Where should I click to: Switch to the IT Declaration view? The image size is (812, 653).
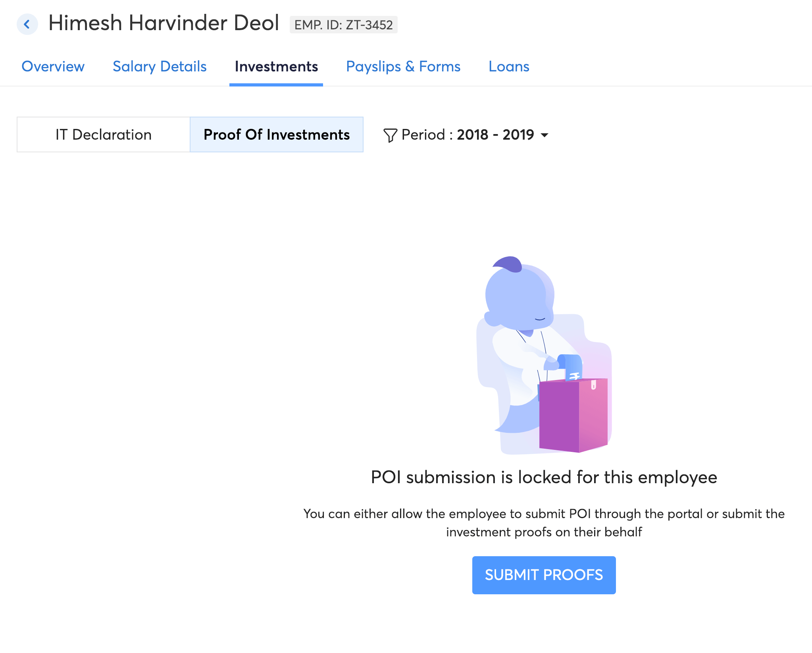104,135
